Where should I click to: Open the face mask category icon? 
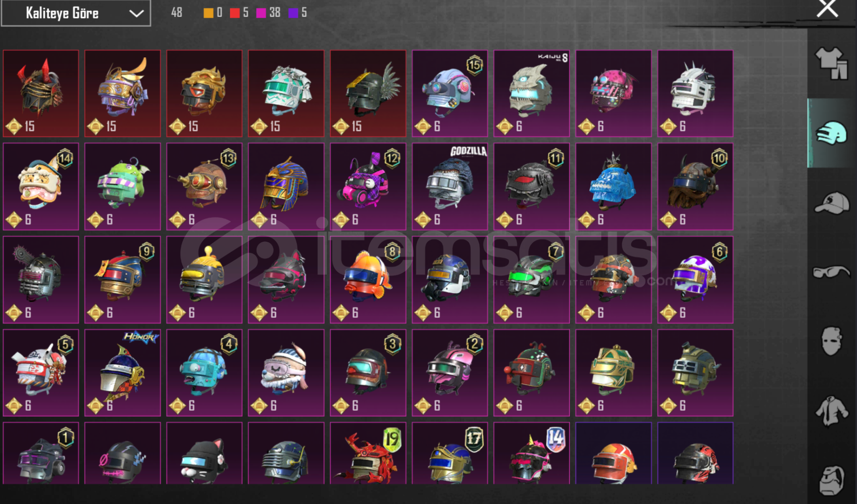click(x=831, y=341)
